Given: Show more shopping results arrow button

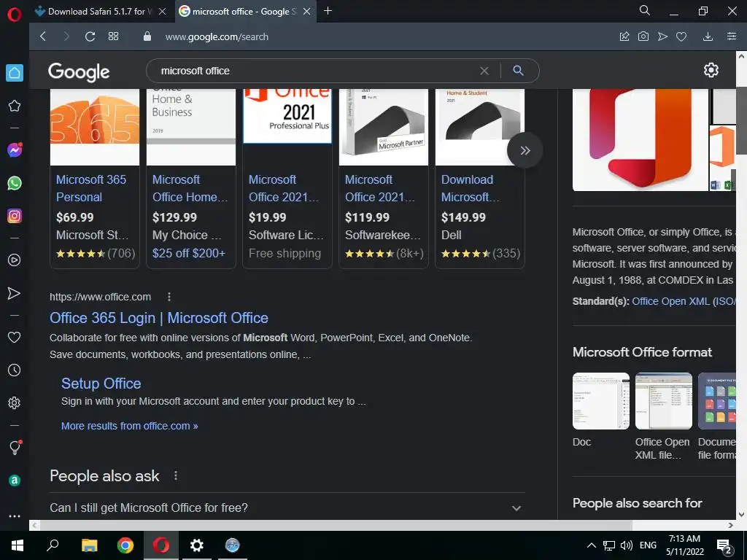Looking at the screenshot, I should [525, 150].
